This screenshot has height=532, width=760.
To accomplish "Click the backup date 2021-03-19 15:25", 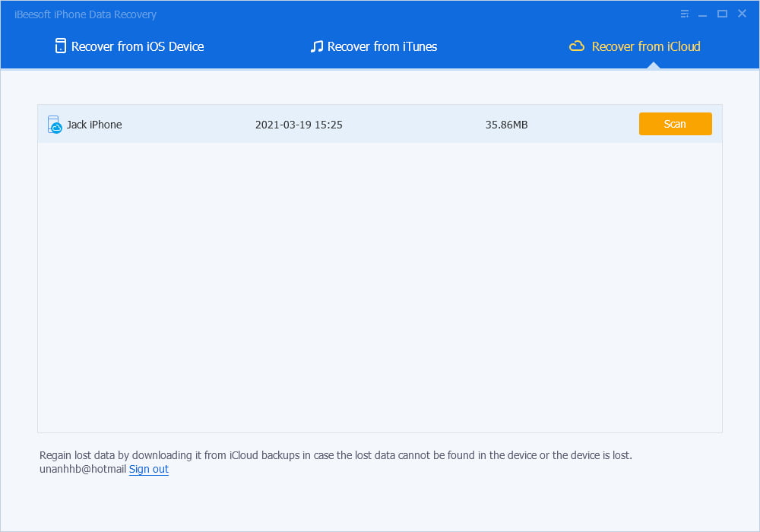I will point(299,125).
